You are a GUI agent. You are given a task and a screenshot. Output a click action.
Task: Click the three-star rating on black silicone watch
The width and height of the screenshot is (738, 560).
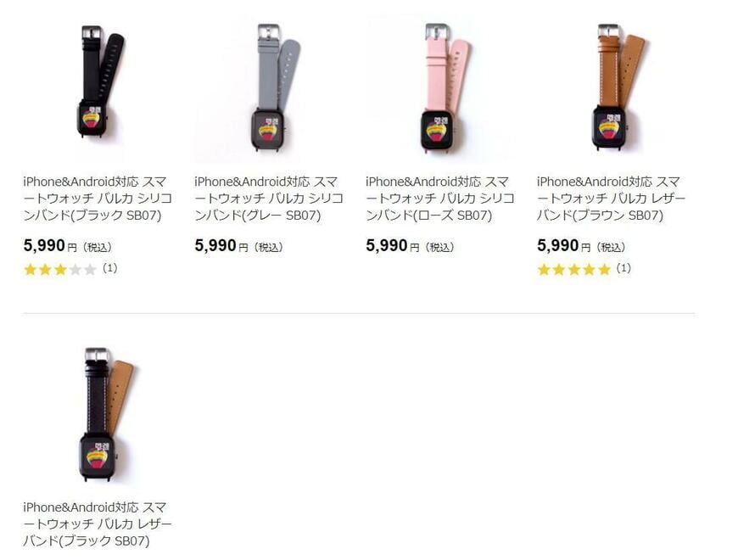[60, 270]
